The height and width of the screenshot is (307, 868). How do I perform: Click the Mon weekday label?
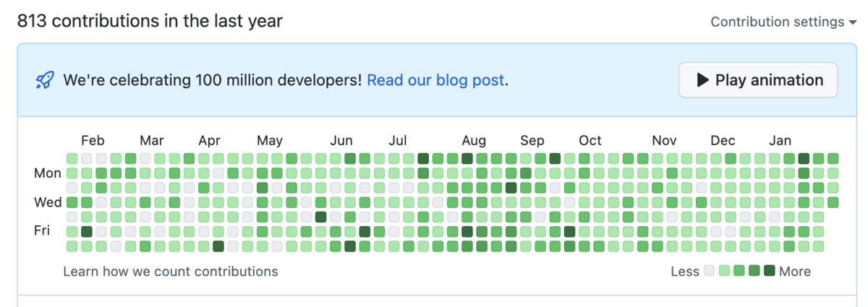tap(48, 173)
